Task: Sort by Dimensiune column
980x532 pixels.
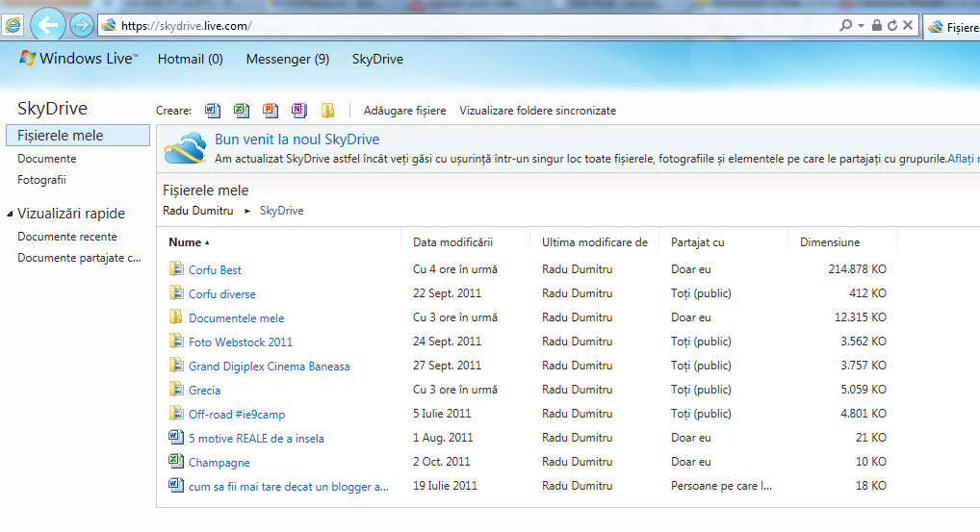Action: [830, 242]
